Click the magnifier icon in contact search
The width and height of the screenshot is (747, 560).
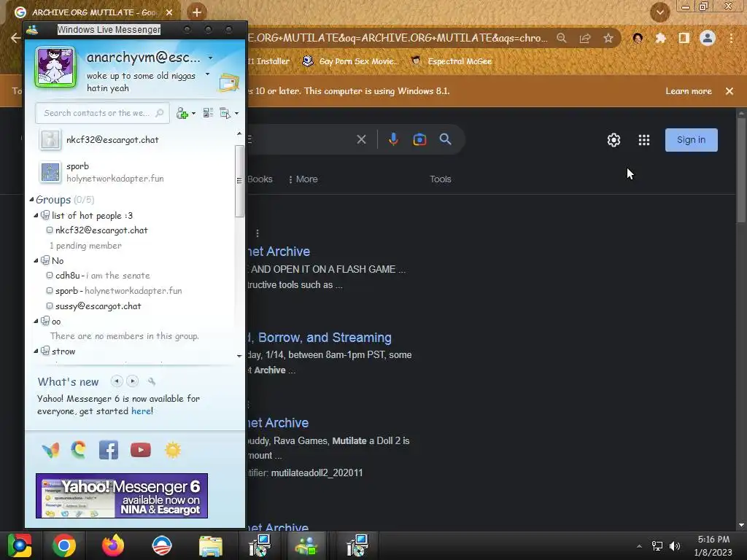coord(160,113)
